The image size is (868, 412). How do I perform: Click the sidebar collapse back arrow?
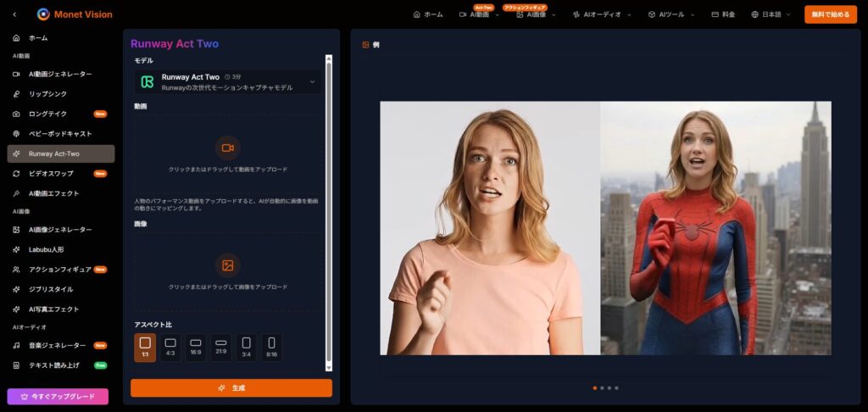pos(14,14)
